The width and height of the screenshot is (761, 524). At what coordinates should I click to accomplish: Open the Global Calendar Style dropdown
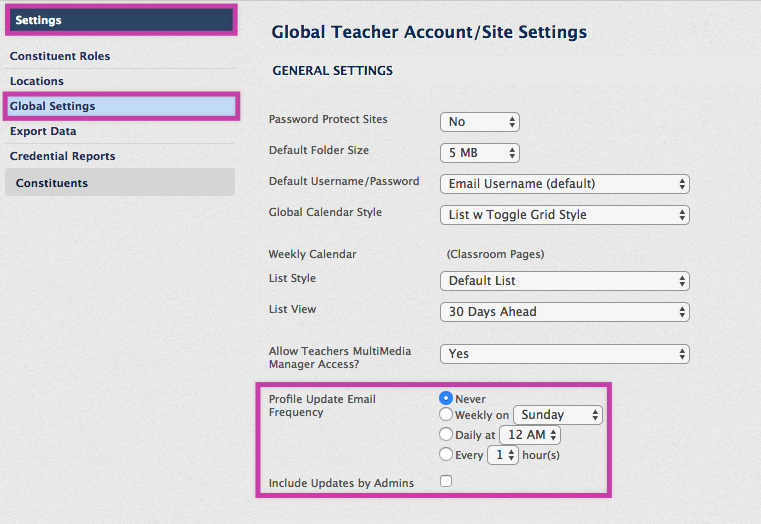pyautogui.click(x=564, y=215)
